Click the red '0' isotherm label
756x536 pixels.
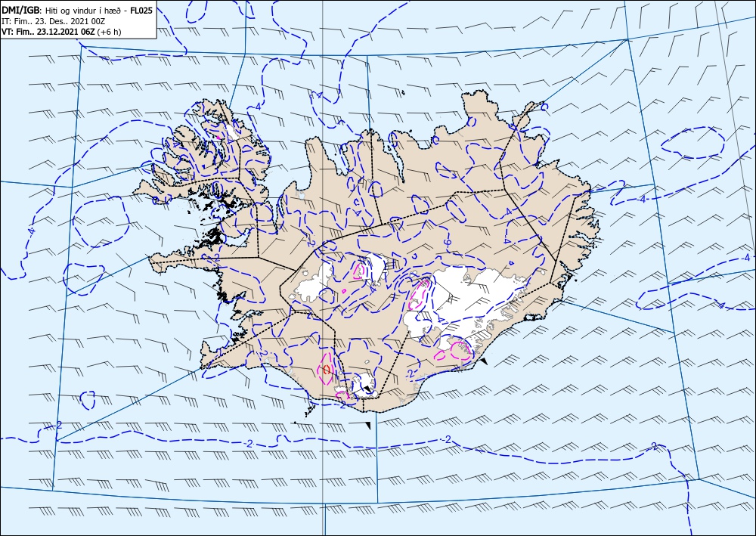pos(327,370)
